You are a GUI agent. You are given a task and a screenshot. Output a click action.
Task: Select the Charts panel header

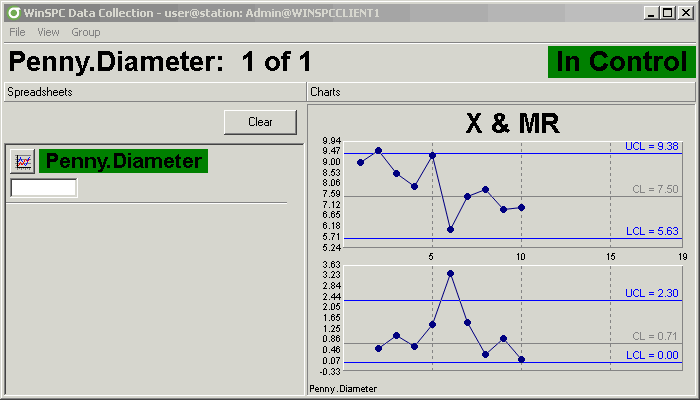502,92
